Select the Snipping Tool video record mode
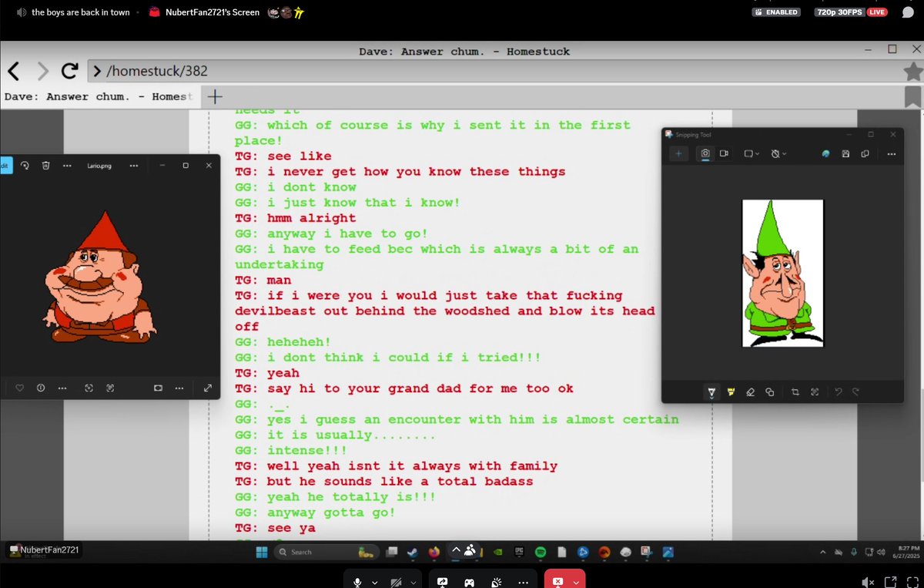Viewport: 924px width, 588px height. click(724, 153)
